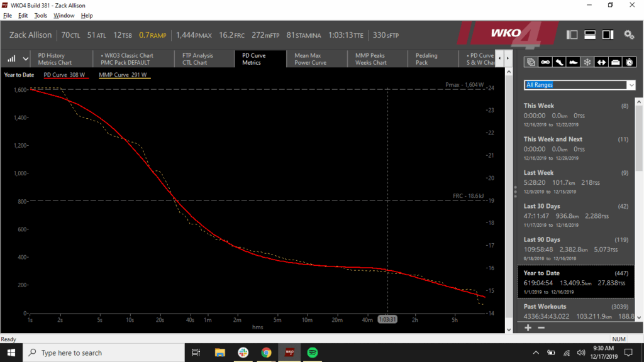Click the 0.7 RAMP metric
644x362 pixels.
[152, 35]
